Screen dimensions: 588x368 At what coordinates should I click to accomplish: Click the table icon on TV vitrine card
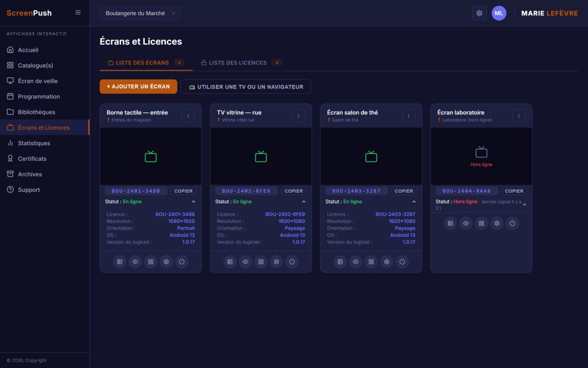[230, 262]
